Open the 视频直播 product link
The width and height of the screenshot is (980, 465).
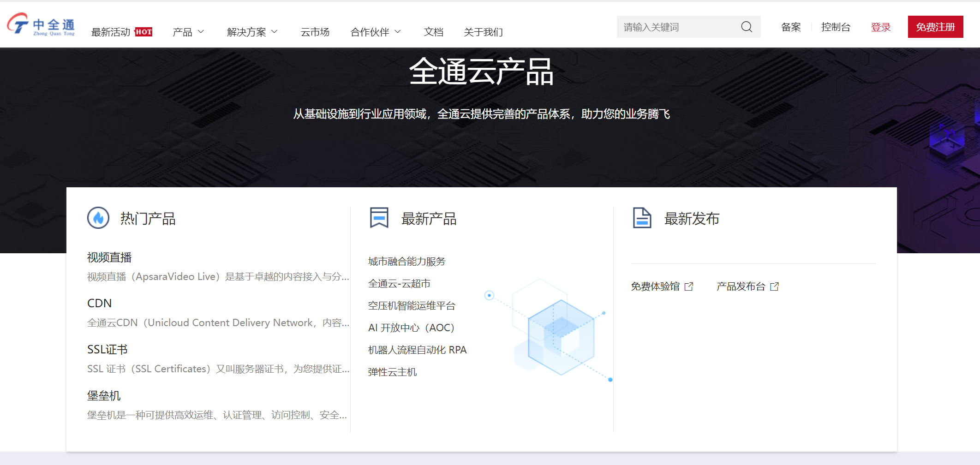tap(109, 257)
